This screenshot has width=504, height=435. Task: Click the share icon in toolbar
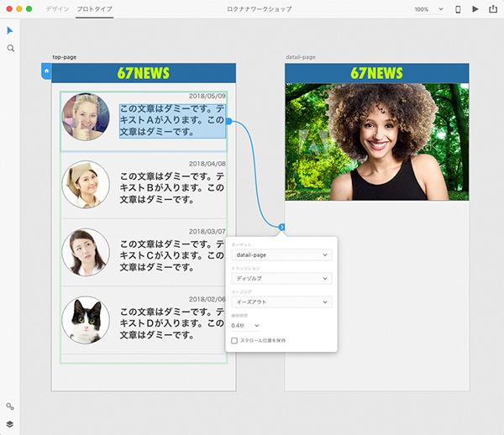click(492, 9)
